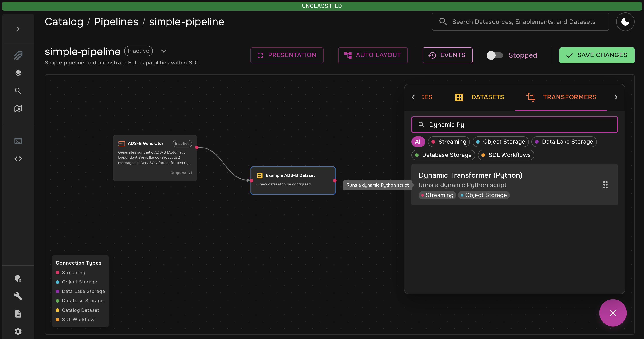Screen dimensions: 644x339
Task: Close the component panel with pink X button
Action: tap(613, 313)
